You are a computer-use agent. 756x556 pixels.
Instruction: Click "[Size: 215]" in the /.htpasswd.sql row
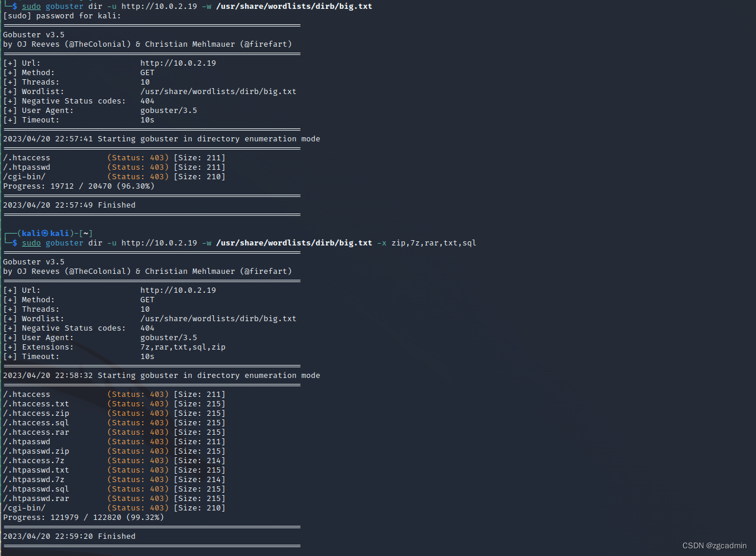(x=200, y=489)
